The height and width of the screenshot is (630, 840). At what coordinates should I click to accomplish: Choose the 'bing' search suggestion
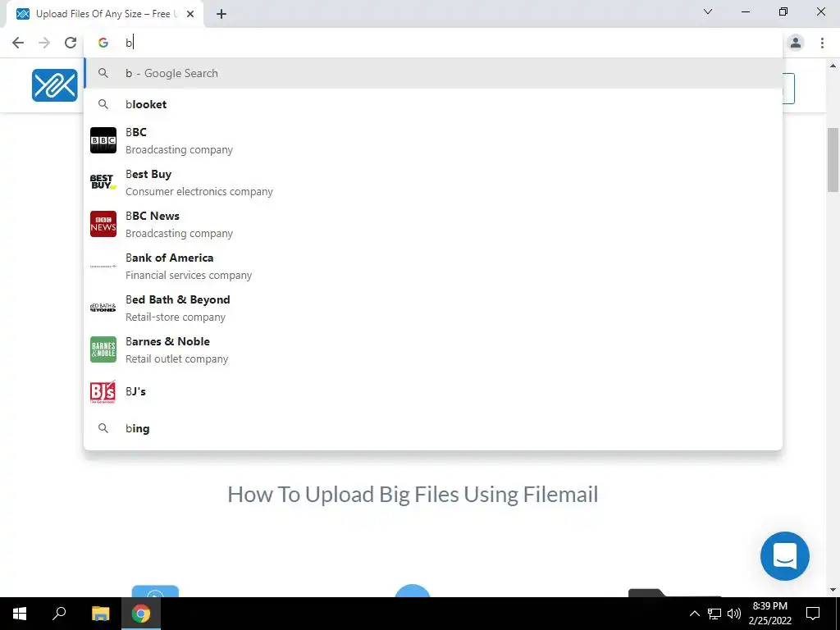coord(433,428)
